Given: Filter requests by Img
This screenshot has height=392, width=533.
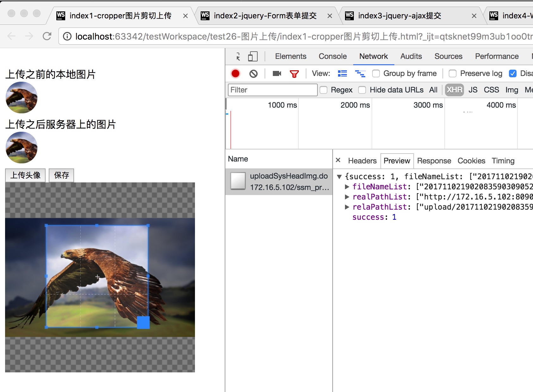Looking at the screenshot, I should pos(512,90).
